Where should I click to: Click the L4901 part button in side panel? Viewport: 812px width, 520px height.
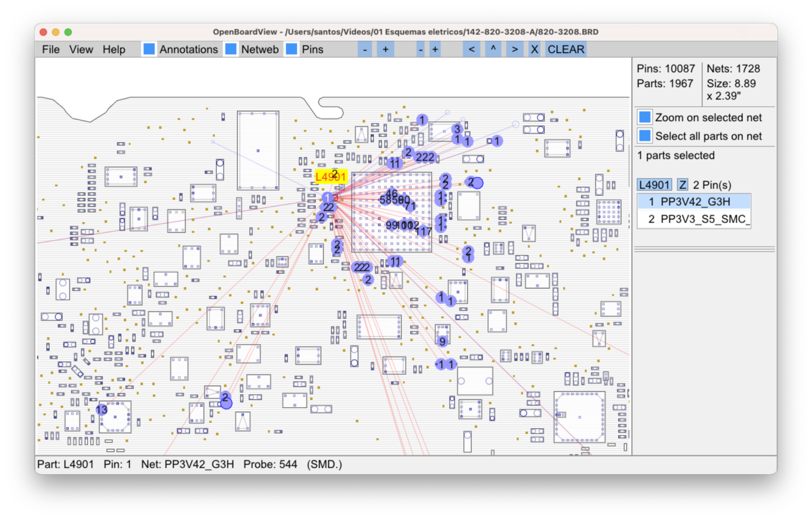[655, 185]
